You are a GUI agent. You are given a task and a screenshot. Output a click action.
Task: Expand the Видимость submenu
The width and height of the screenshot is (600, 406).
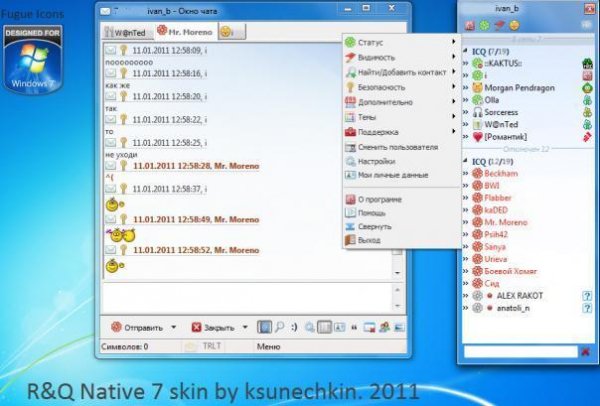tap(401, 57)
